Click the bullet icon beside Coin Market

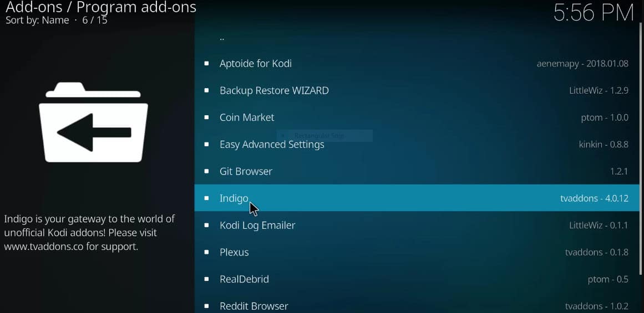click(206, 117)
